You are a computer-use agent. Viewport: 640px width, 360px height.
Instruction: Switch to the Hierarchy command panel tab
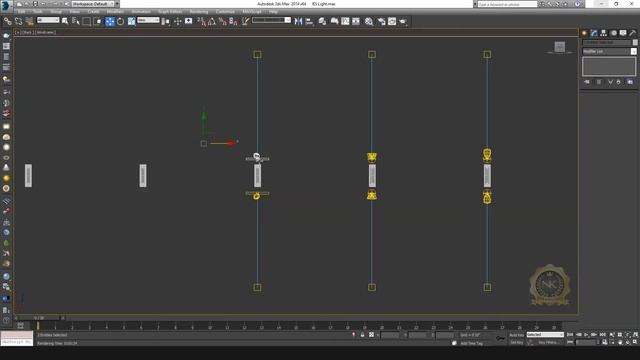point(604,33)
